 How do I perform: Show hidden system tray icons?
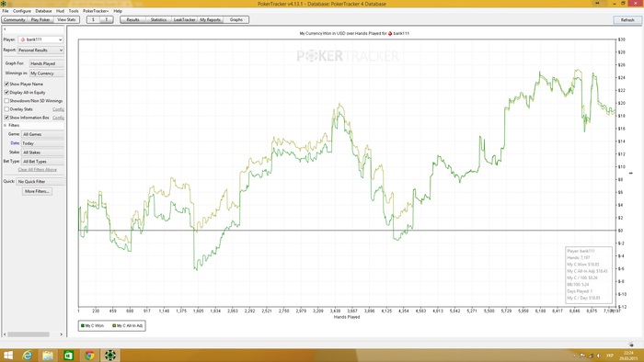pyautogui.click(x=575, y=356)
